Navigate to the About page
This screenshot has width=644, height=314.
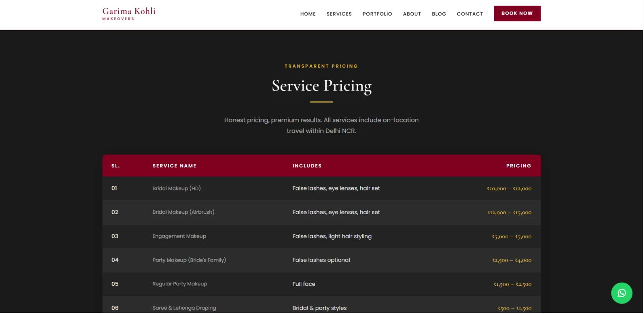[412, 14]
